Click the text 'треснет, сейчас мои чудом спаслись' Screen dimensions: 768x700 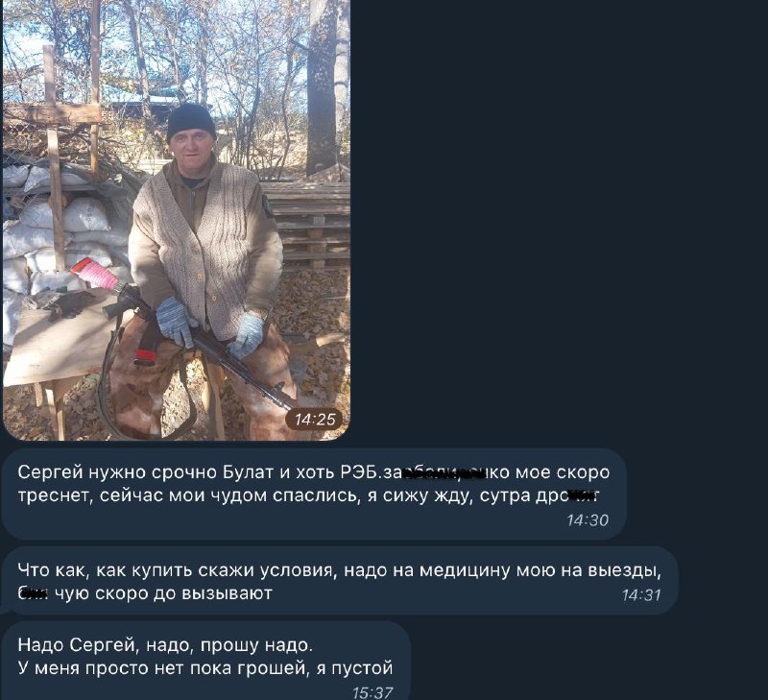(x=188, y=495)
